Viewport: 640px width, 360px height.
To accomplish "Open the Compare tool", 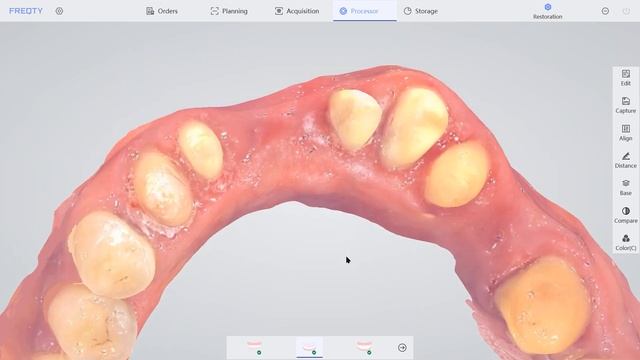I will pos(626,215).
